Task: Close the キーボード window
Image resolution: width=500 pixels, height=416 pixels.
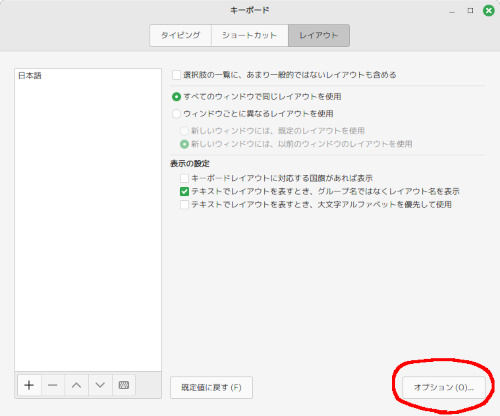Action: pyautogui.click(x=489, y=11)
